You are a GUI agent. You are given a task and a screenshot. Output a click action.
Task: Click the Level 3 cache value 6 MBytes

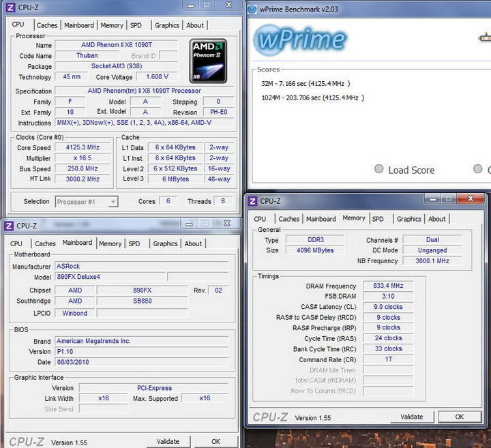click(175, 179)
